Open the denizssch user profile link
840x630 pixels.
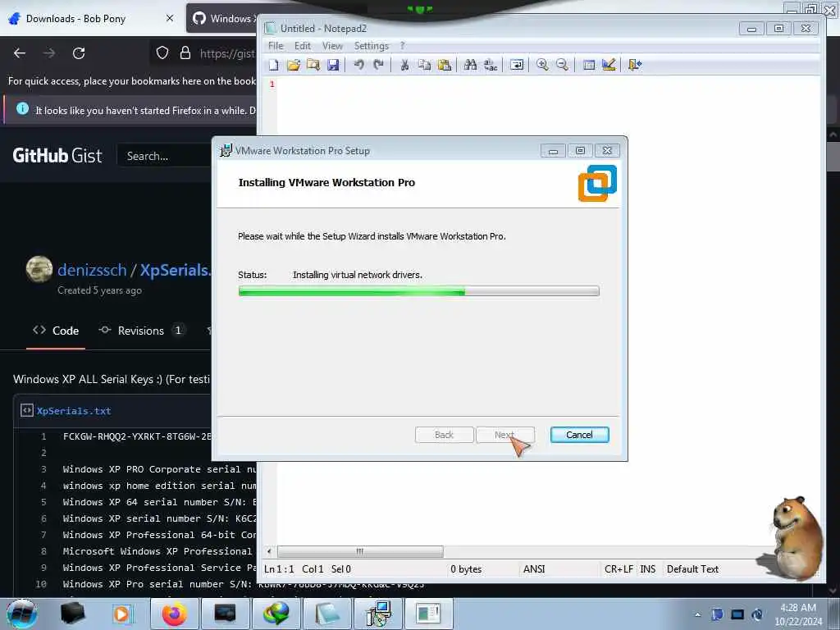(x=92, y=270)
